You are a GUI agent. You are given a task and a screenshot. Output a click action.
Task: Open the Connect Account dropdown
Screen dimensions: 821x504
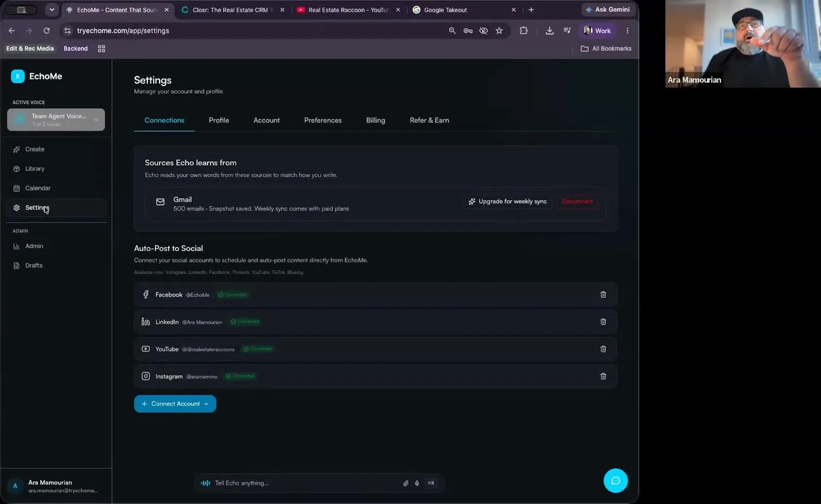(175, 404)
